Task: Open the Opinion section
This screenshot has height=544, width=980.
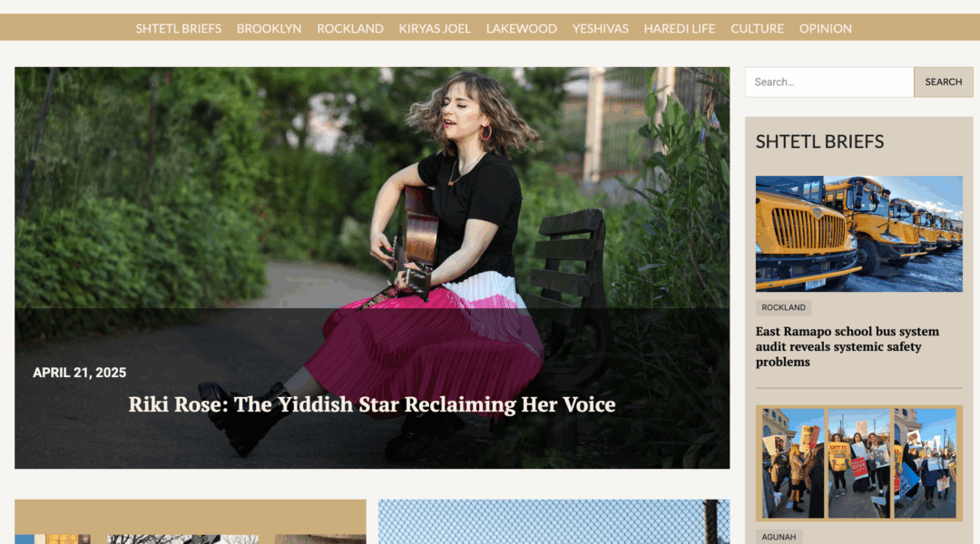Action: pyautogui.click(x=825, y=29)
